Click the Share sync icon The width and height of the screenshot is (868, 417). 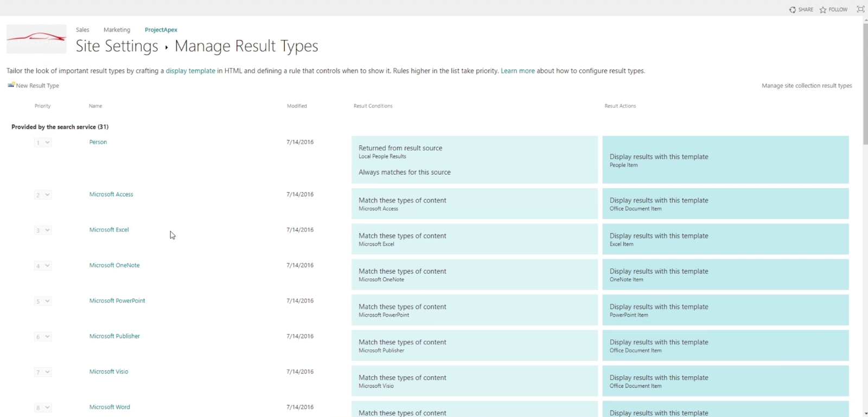[793, 10]
